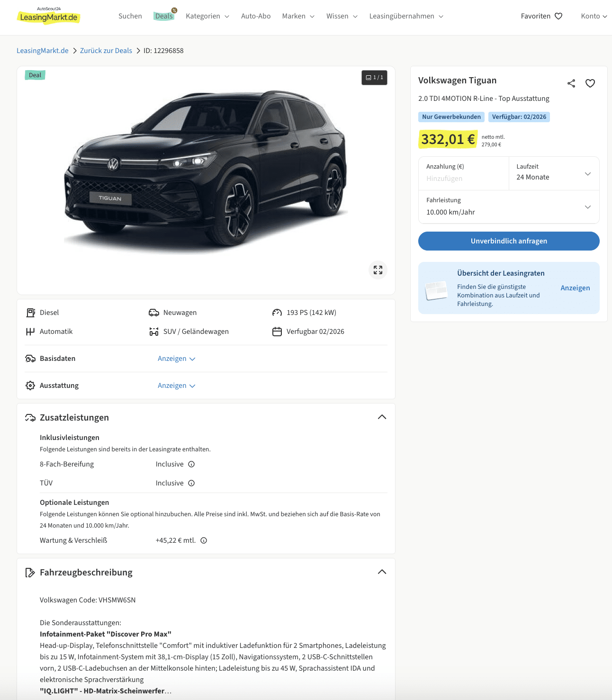This screenshot has width=612, height=700.
Task: Open the Laufzeit 24 Monate dropdown
Action: coord(554,173)
